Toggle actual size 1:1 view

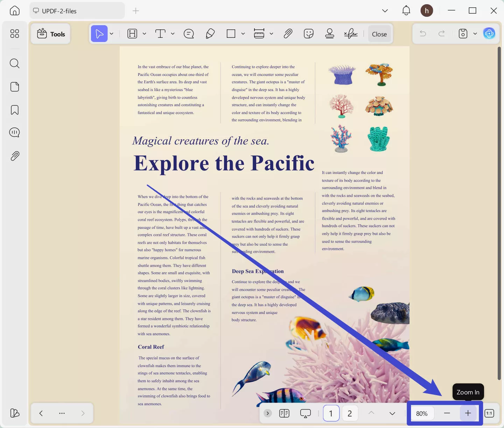tap(489, 413)
